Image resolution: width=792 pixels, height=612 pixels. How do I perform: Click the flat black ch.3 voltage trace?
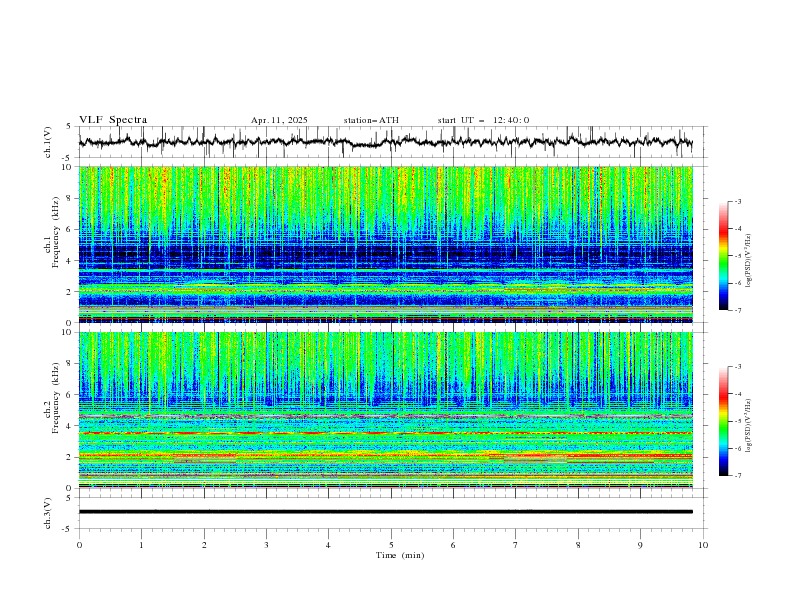point(385,512)
